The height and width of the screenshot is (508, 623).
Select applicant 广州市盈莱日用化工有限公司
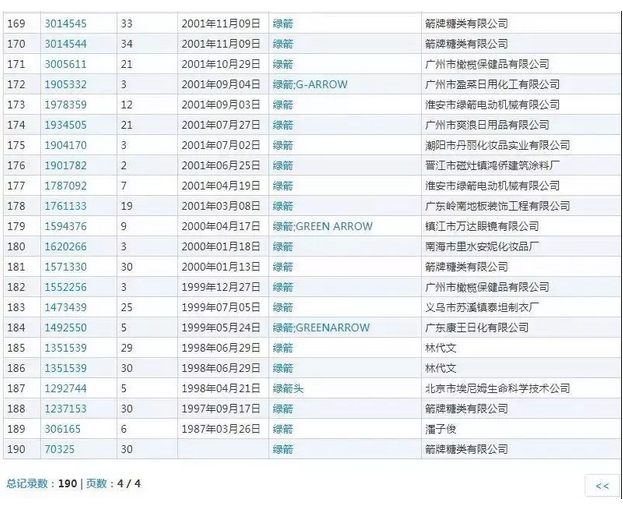pyautogui.click(x=492, y=84)
